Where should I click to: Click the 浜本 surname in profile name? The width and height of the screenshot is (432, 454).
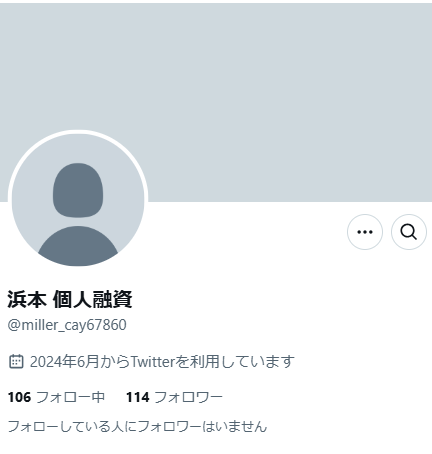(x=27, y=299)
